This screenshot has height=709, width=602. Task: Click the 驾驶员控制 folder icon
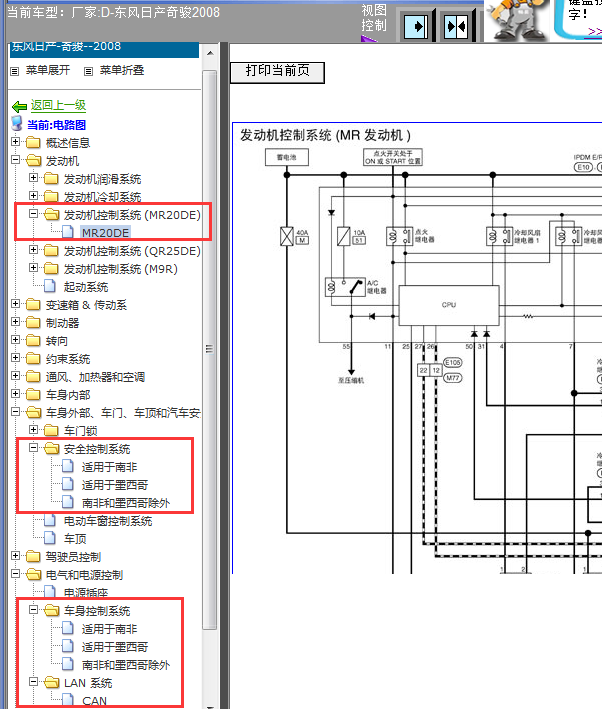coord(33,556)
